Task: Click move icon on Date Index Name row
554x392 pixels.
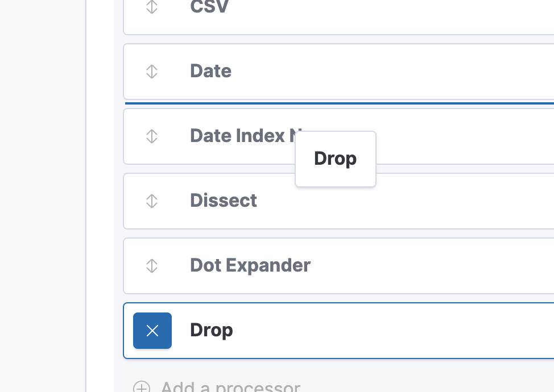Action: coord(152,136)
